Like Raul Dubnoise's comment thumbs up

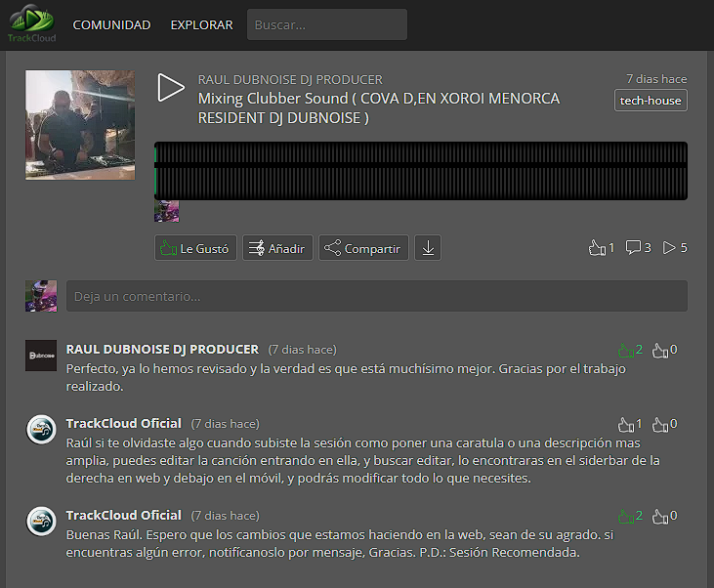[626, 350]
